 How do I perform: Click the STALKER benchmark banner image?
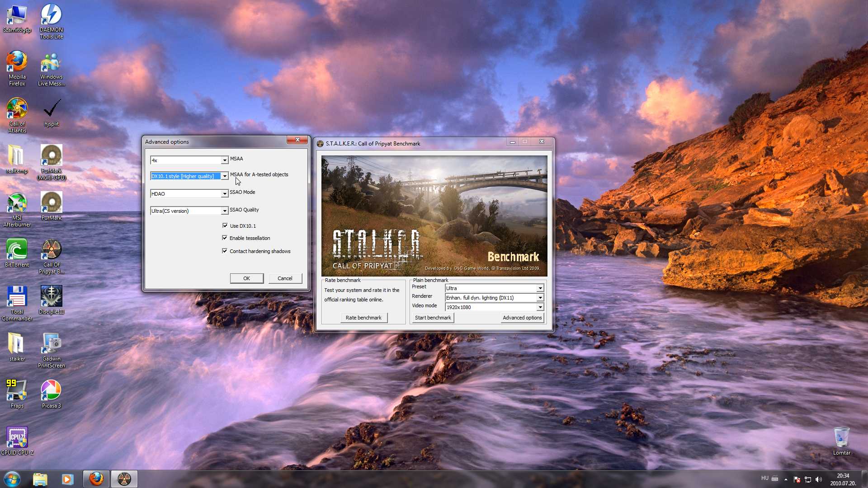[x=434, y=216]
